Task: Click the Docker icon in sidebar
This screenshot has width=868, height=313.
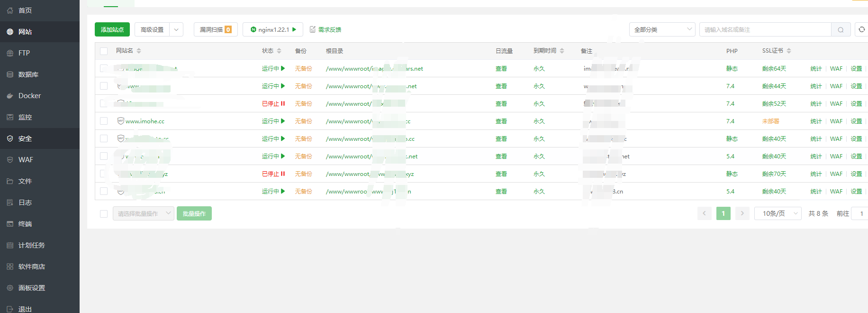Action: (10, 96)
